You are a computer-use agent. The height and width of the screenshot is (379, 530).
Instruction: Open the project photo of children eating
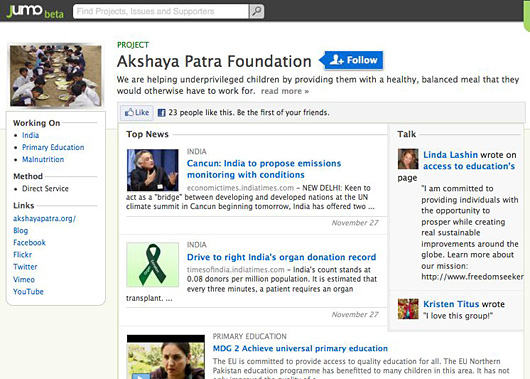56,76
